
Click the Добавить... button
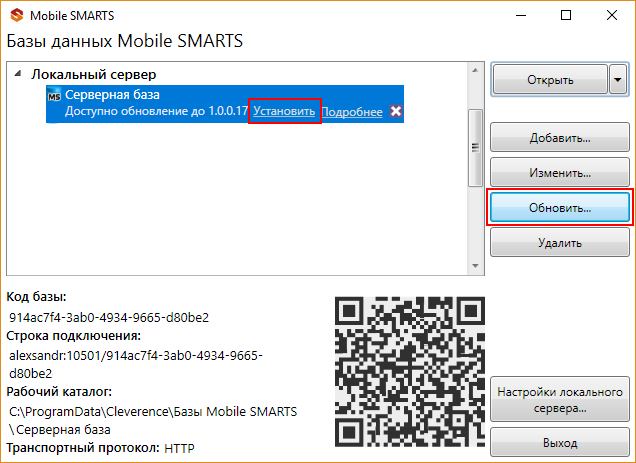coord(560,138)
